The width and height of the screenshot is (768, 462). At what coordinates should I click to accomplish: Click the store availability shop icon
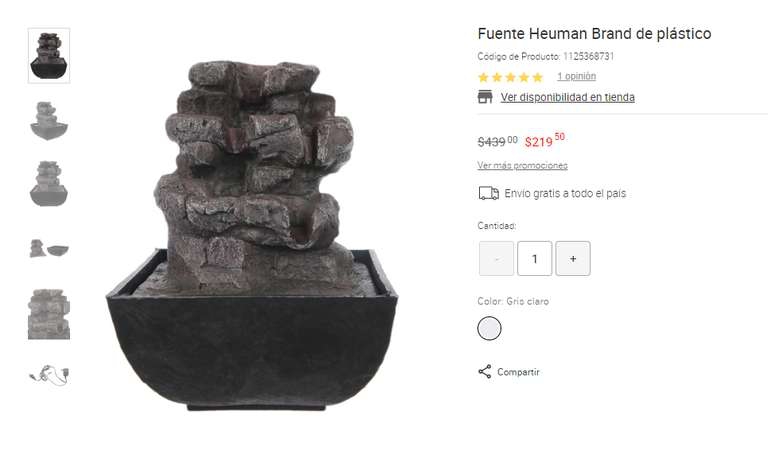[x=485, y=97]
